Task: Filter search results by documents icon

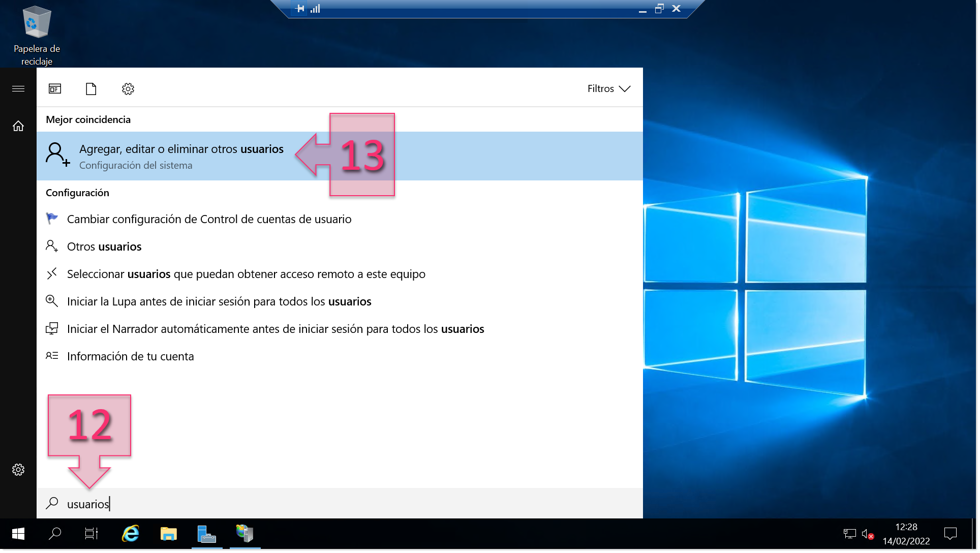Action: tap(91, 89)
